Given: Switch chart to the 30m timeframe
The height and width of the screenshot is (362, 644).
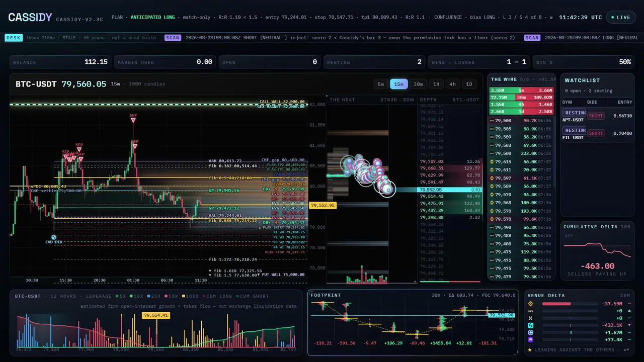Looking at the screenshot, I should (x=418, y=84).
